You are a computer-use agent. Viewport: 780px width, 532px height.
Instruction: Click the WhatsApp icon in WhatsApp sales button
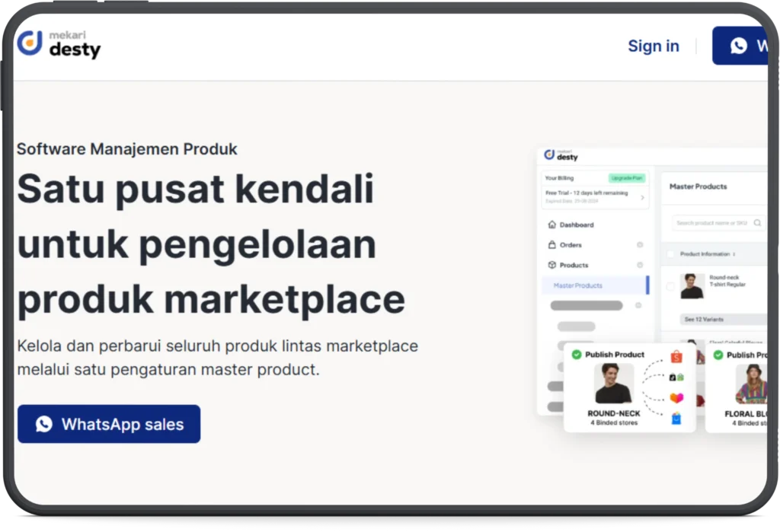(x=43, y=424)
